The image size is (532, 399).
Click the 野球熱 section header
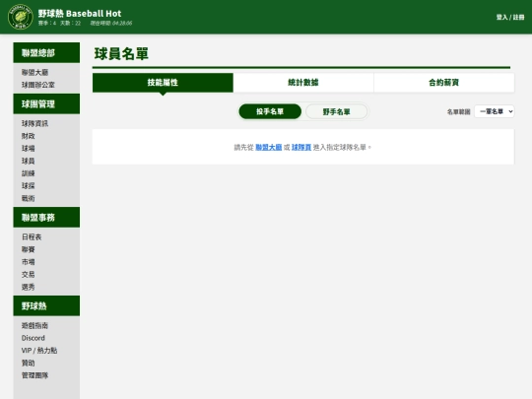[x=46, y=305]
